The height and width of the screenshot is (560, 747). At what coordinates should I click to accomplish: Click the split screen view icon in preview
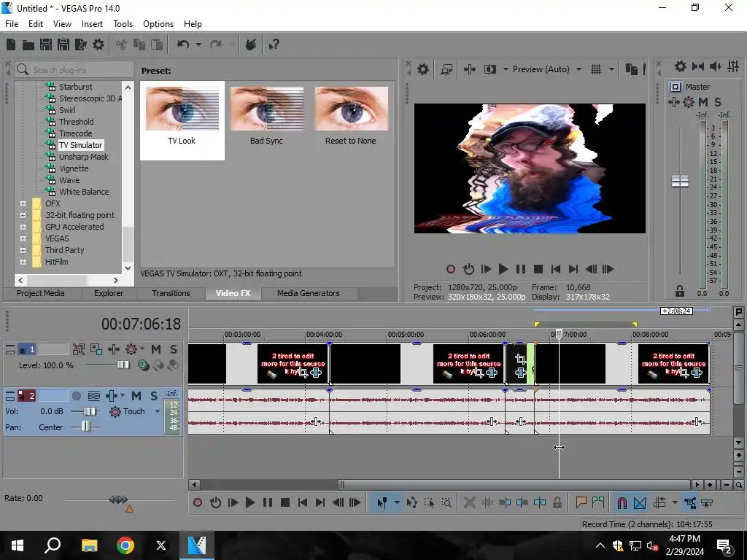pyautogui.click(x=489, y=69)
